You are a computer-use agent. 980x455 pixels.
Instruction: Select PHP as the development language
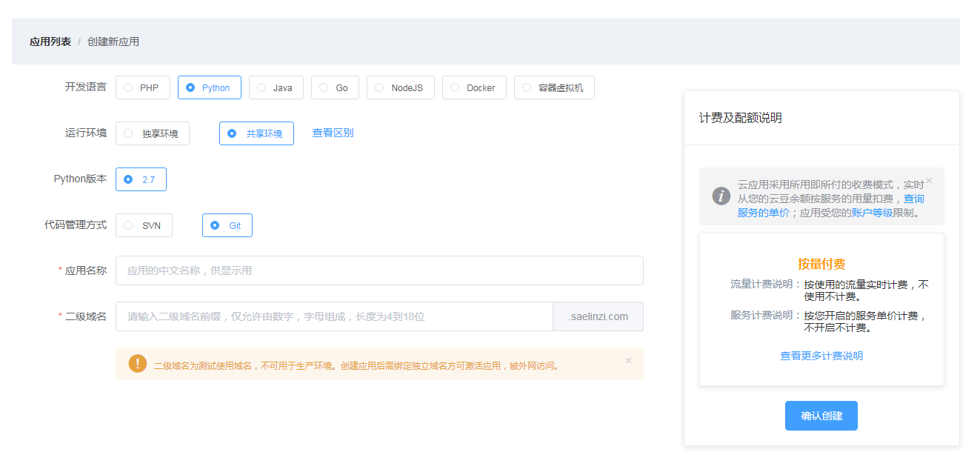point(143,87)
